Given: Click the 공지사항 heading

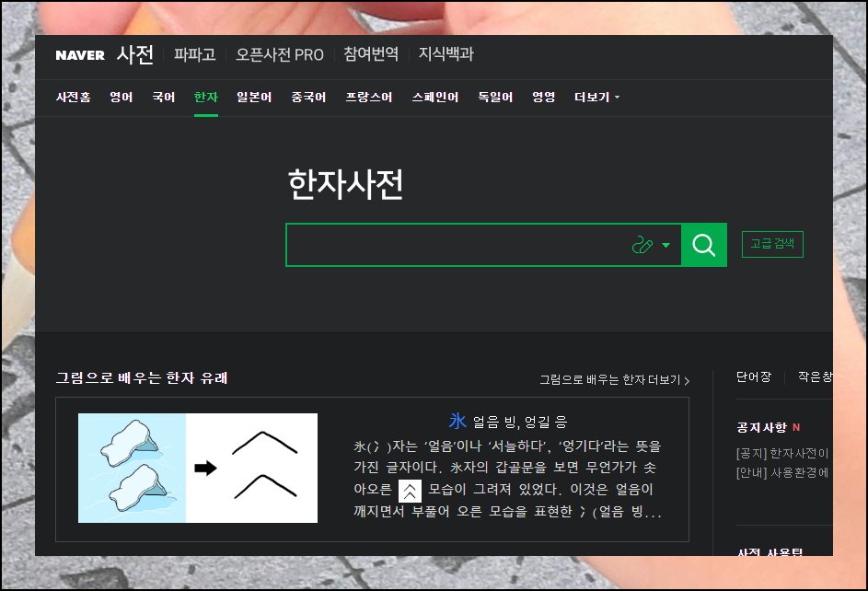Looking at the screenshot, I should [x=761, y=427].
